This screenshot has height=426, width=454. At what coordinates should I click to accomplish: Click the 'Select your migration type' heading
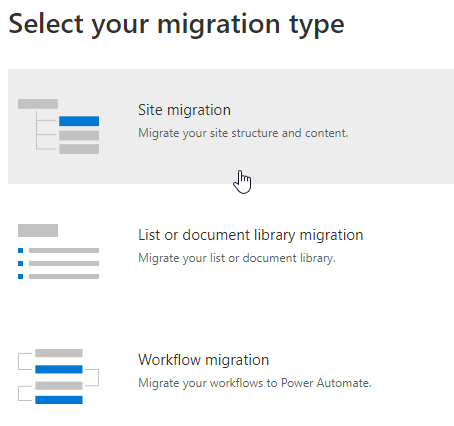tap(176, 25)
